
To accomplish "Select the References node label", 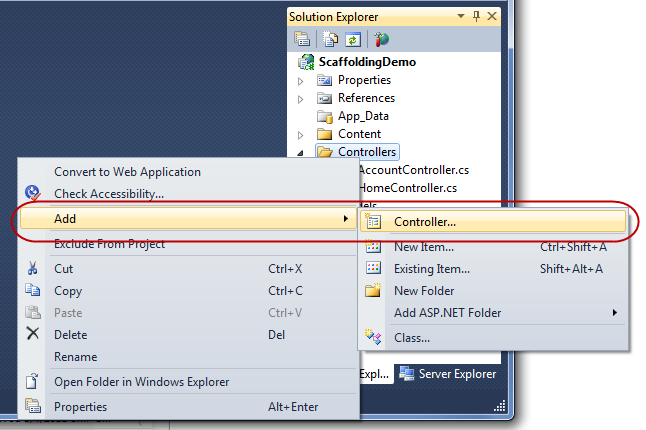I will (366, 98).
